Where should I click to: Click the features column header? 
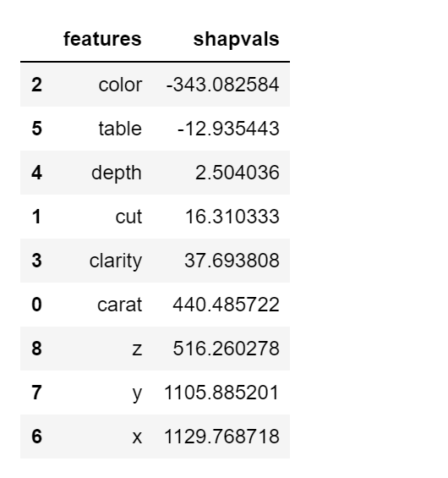coord(102,39)
